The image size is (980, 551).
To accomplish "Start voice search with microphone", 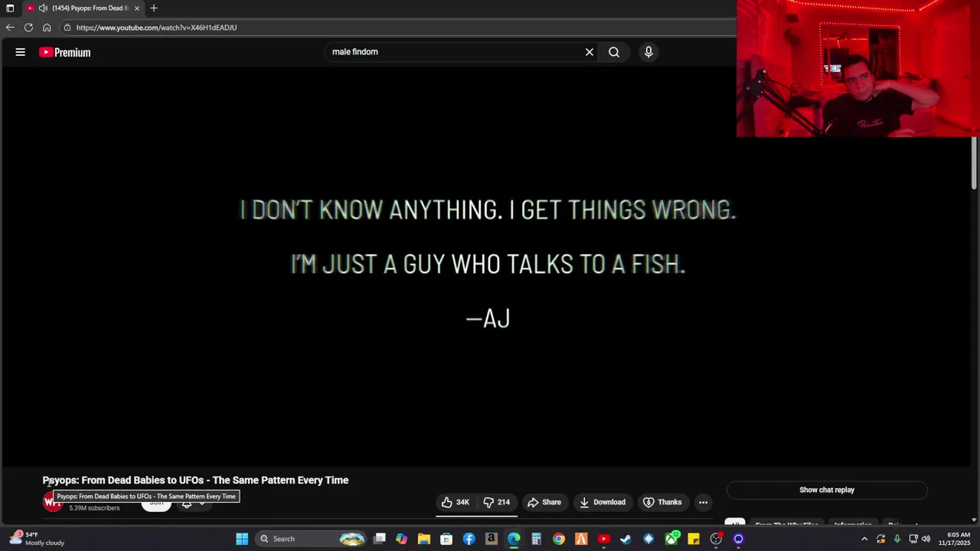I will (x=648, y=52).
